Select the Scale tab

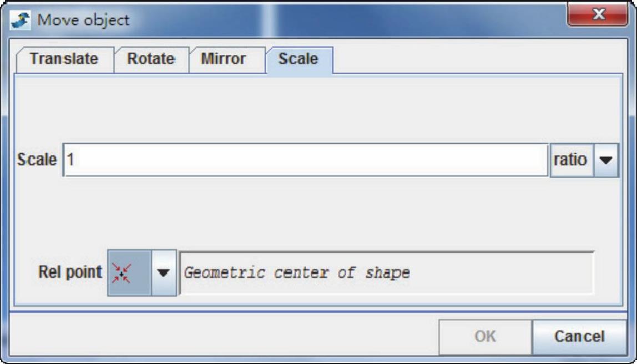pos(299,59)
